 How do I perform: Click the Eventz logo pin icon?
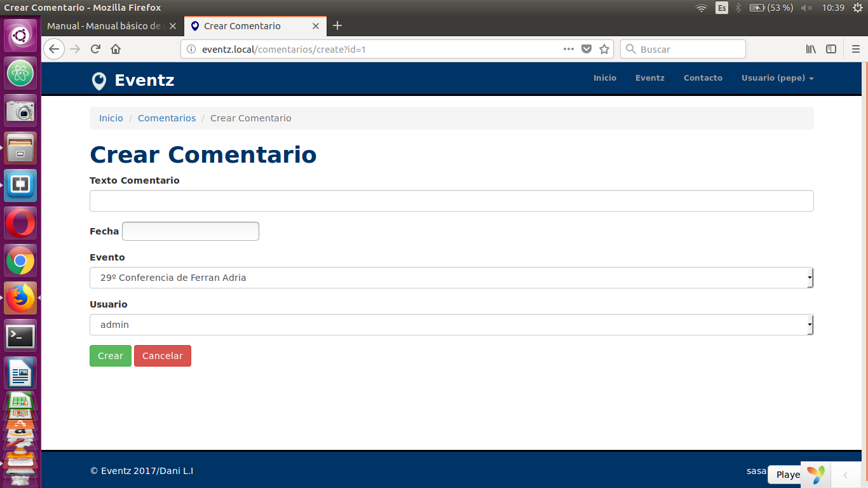tap(98, 81)
